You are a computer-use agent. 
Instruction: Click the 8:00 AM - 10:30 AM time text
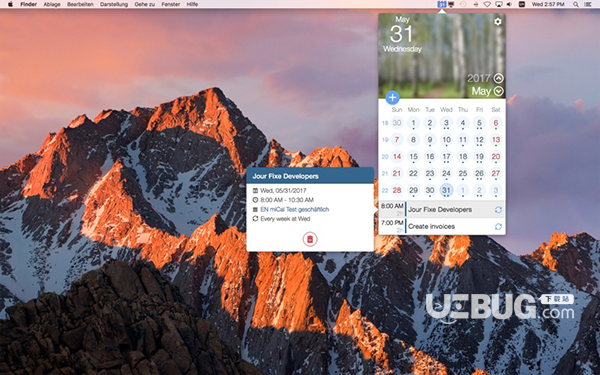[x=287, y=200]
